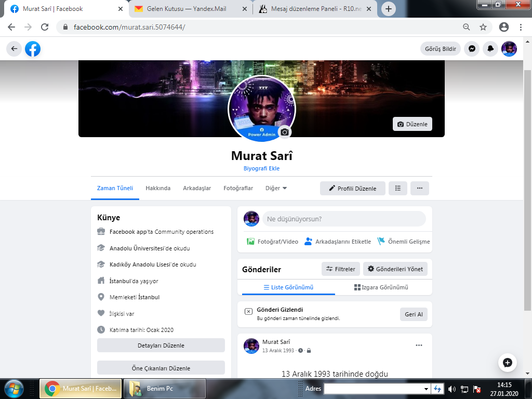This screenshot has height=399, width=532.
Task: Click the taskbar Adres input field
Action: tap(373, 389)
